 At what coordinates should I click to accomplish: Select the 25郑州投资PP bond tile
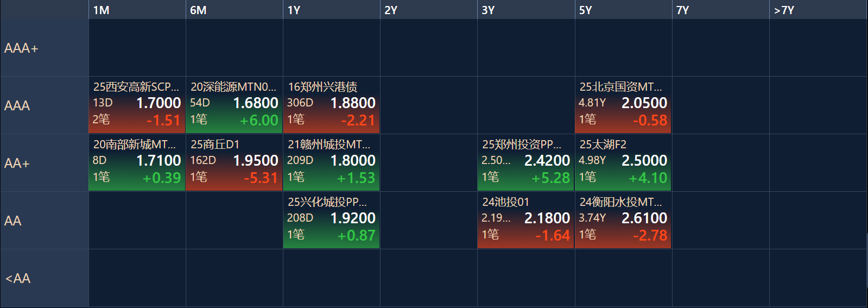[x=525, y=163]
